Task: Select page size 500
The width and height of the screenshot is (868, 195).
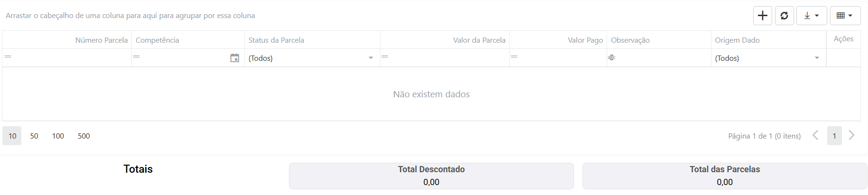Action: 84,136
